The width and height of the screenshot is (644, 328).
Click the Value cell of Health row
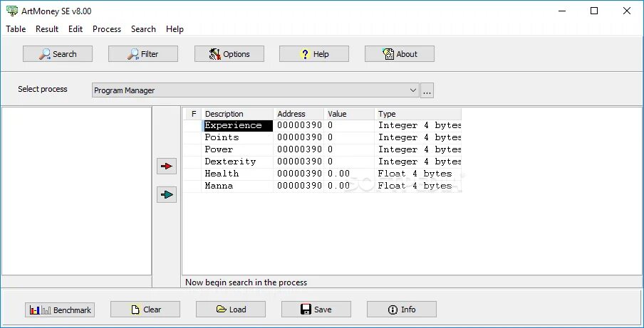[x=350, y=174]
